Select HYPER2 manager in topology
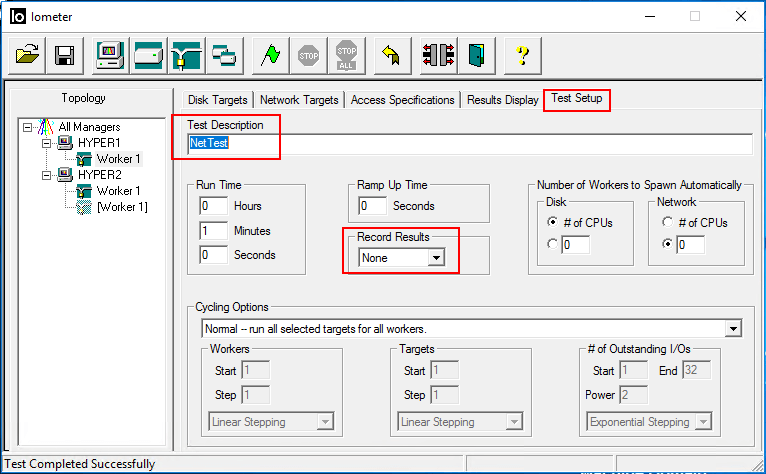The width and height of the screenshot is (766, 474). click(x=99, y=174)
